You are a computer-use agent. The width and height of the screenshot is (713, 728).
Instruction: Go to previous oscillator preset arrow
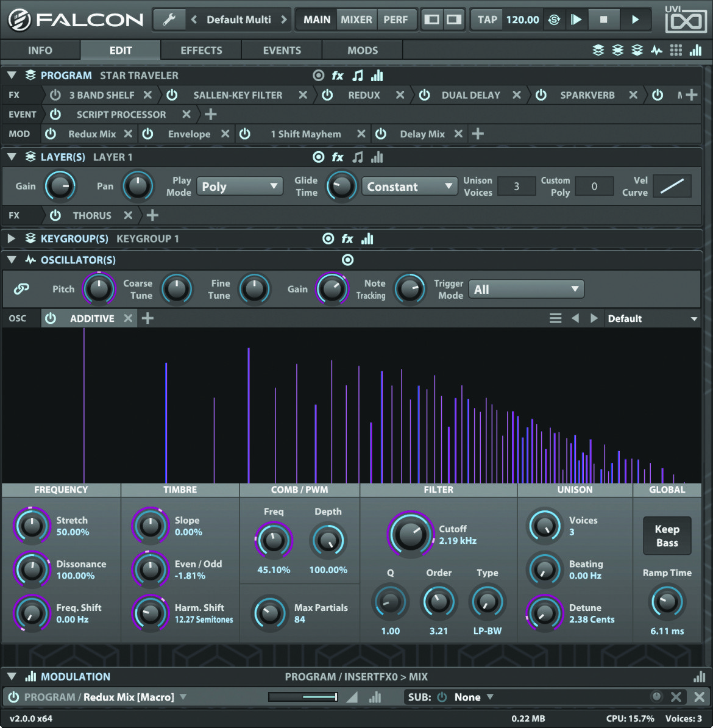pyautogui.click(x=575, y=318)
